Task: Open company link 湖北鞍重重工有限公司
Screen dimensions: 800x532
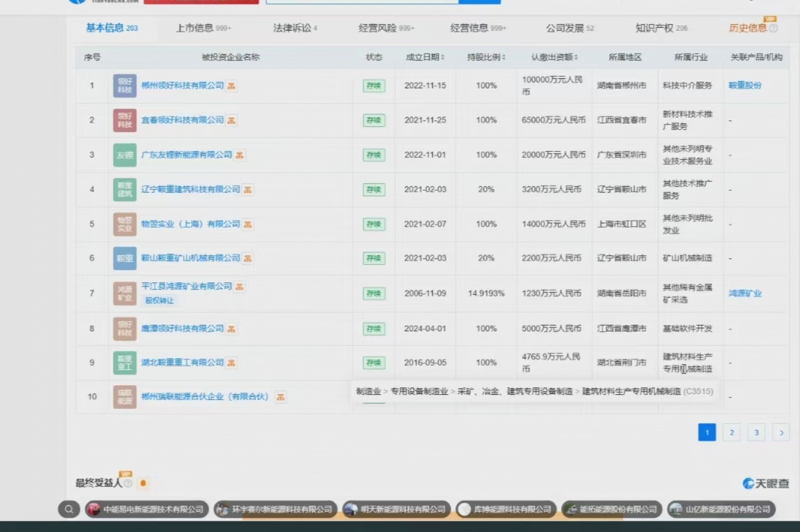Action: click(183, 363)
